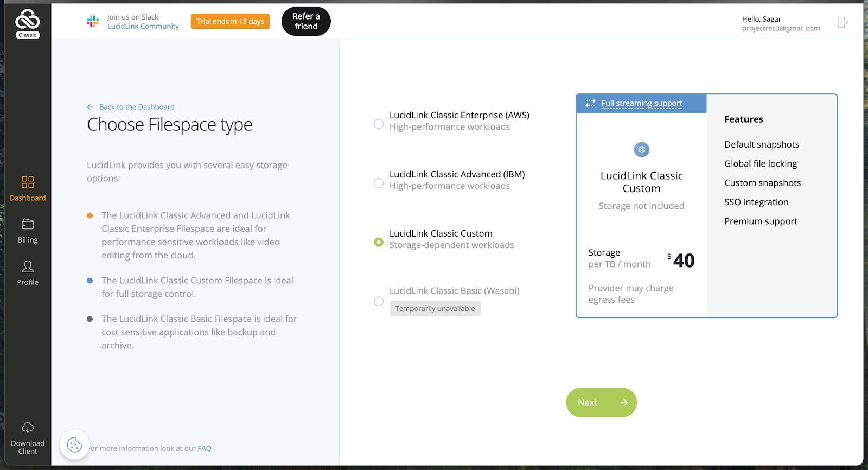868x470 pixels.
Task: Click 'Storage-dependent workloads' text
Action: [x=451, y=245]
